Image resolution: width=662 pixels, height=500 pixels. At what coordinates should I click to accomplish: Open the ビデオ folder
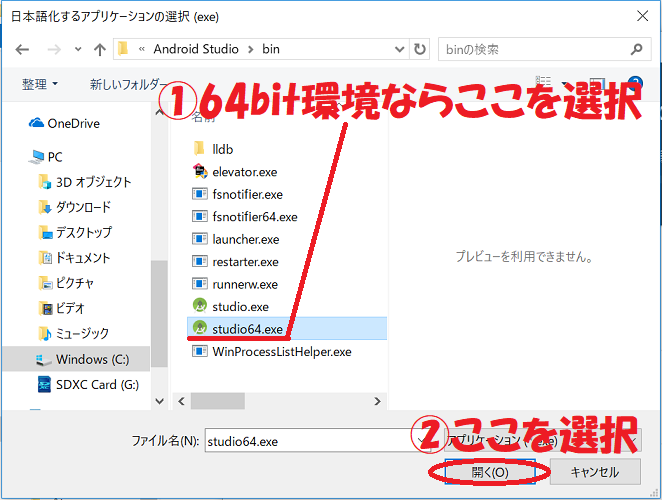61,308
